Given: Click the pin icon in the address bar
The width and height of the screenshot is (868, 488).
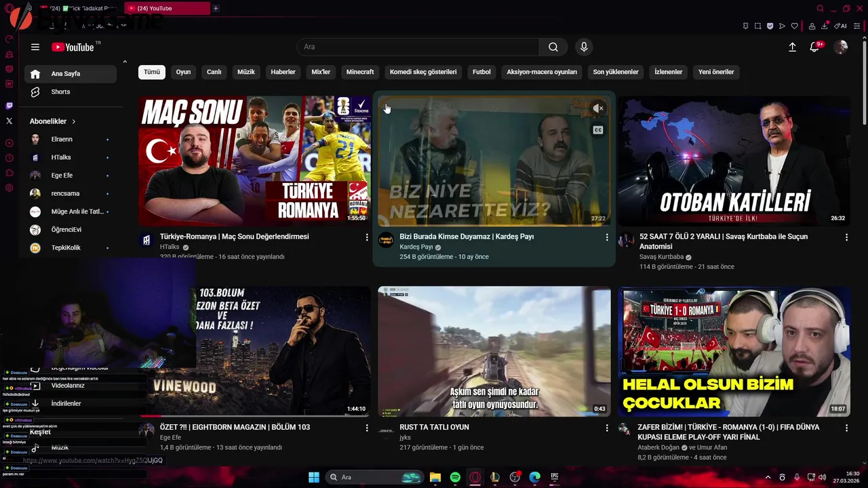Looking at the screenshot, I should coord(745,26).
